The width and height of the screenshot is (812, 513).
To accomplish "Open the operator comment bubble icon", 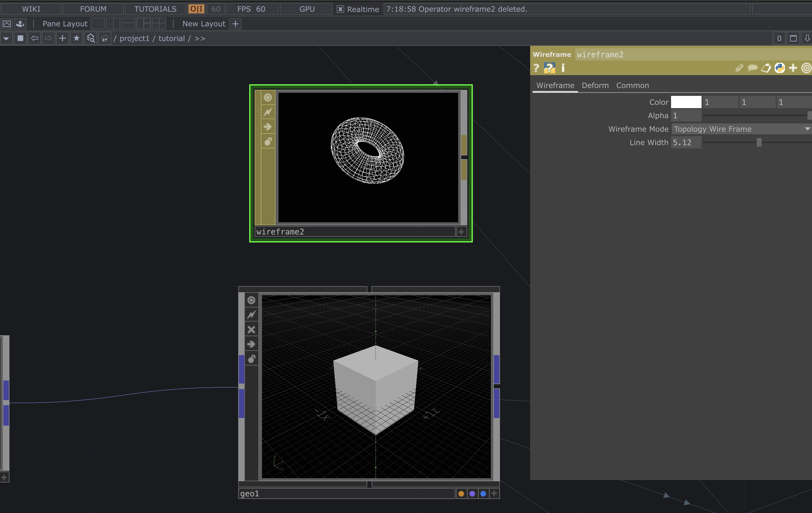I will [x=752, y=68].
